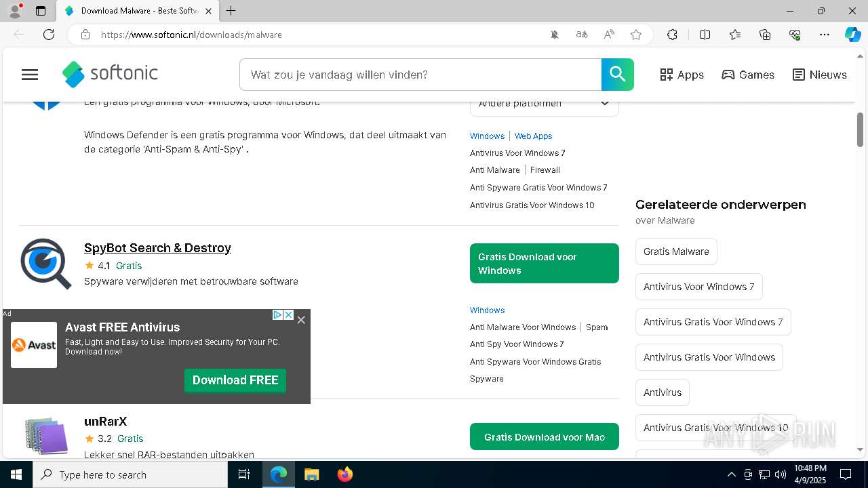
Task: Select the Antivirus Voor Windows 7 chip
Action: (699, 287)
